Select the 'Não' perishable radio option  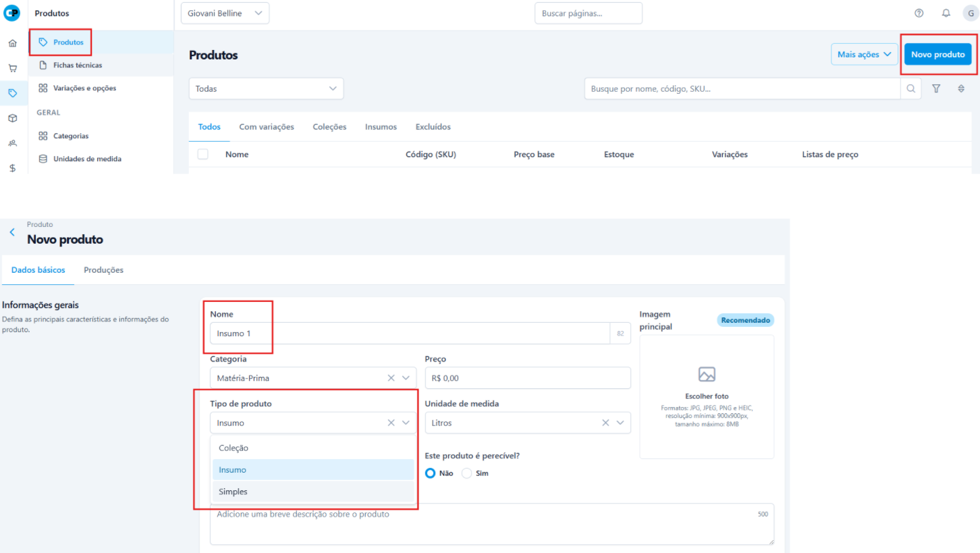tap(431, 473)
